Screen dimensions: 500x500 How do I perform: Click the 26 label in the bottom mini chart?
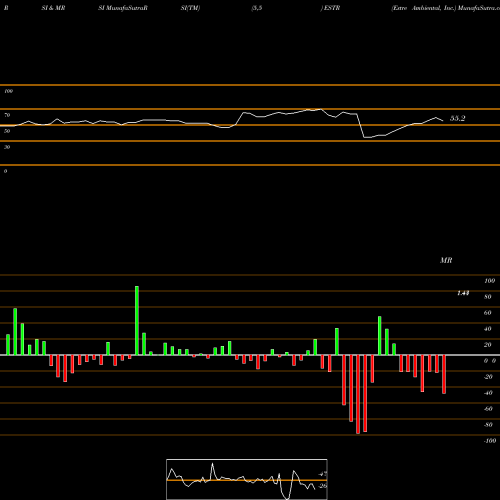coord(323,486)
